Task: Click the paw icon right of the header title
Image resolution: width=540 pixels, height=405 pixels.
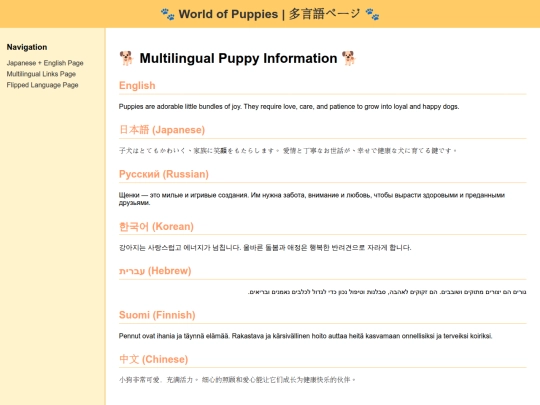Action: point(372,14)
